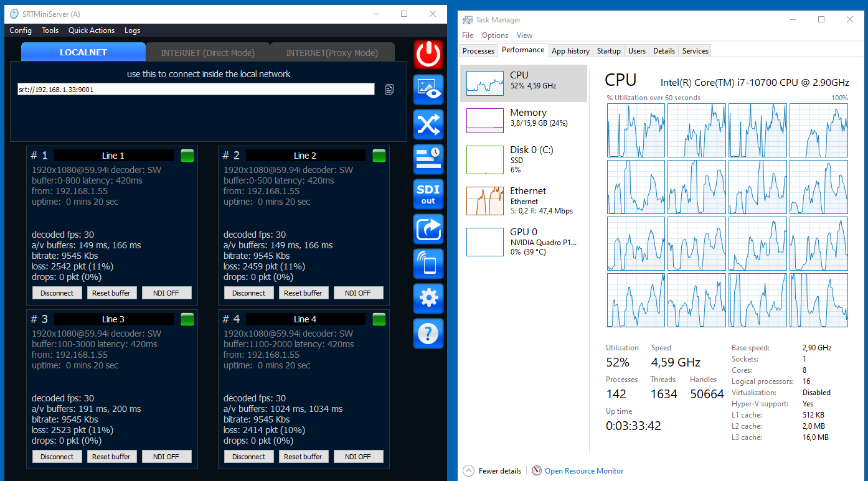Screen dimensions: 868x481
Task: Reset buffer for stream #3
Action: tap(111, 457)
